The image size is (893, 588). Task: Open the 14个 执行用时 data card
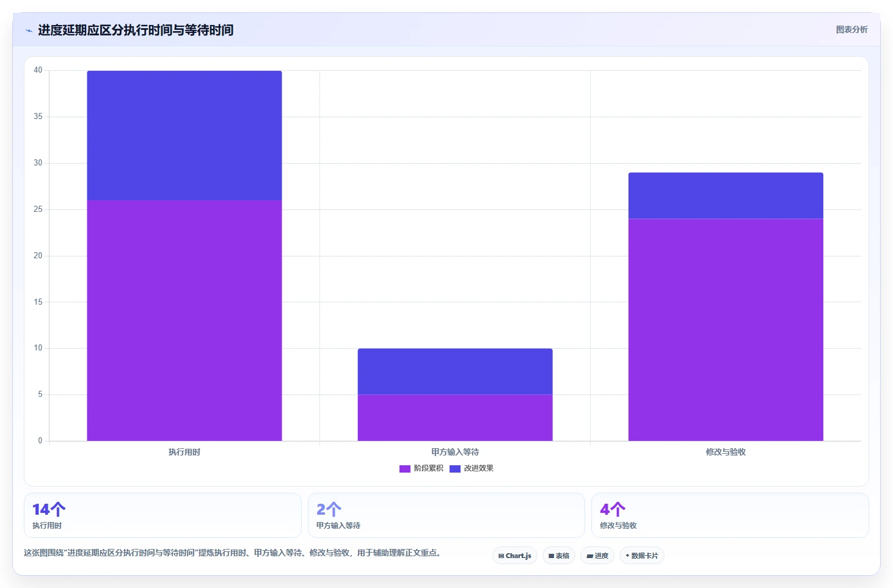coord(162,515)
